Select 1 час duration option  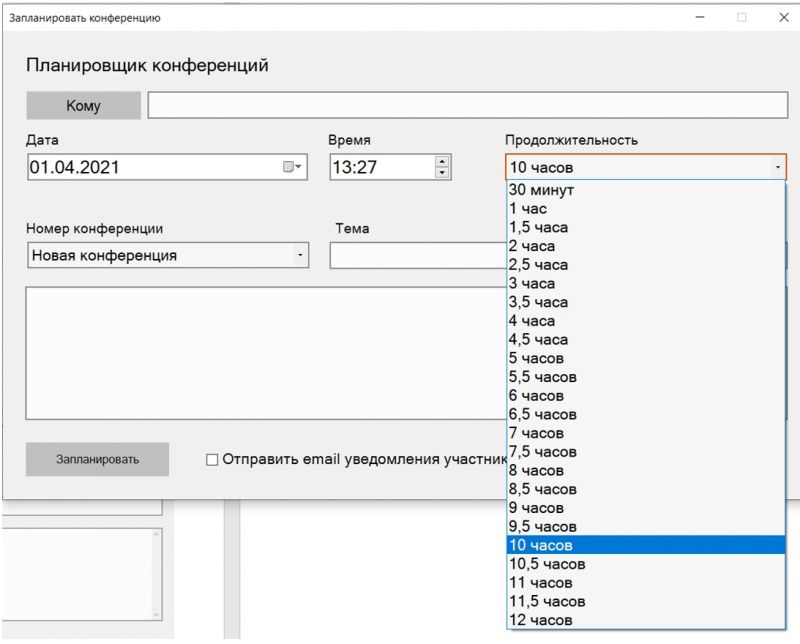coord(646,209)
